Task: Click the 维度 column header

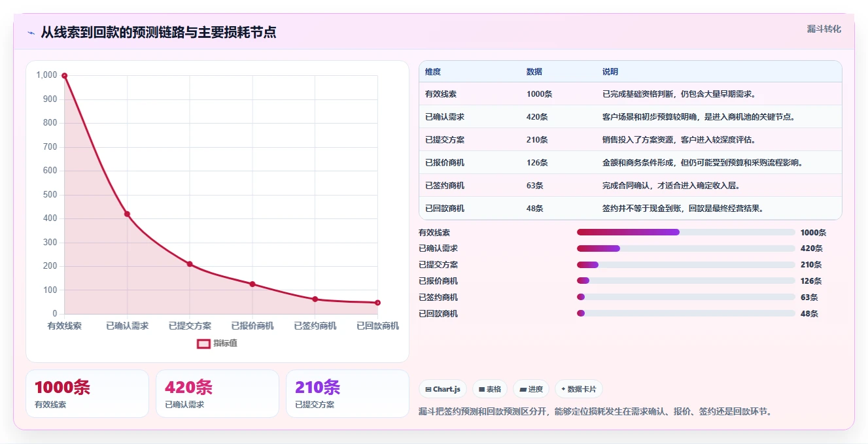Action: [433, 72]
